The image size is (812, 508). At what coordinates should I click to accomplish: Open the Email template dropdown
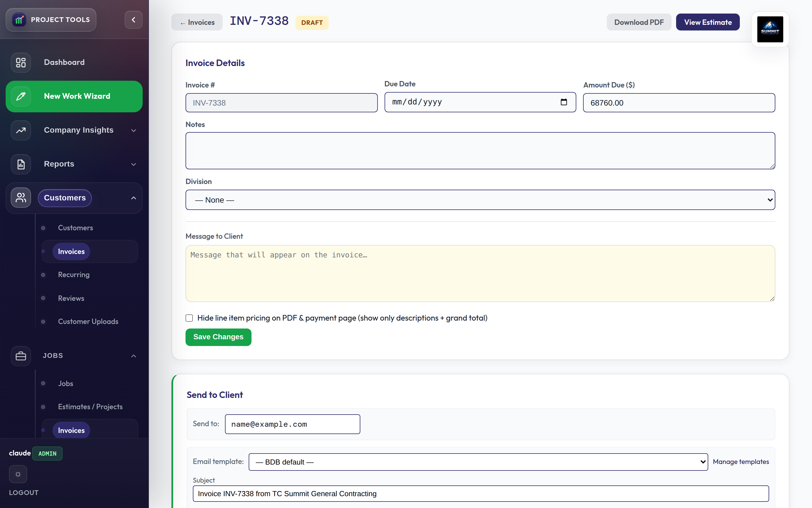tap(478, 462)
